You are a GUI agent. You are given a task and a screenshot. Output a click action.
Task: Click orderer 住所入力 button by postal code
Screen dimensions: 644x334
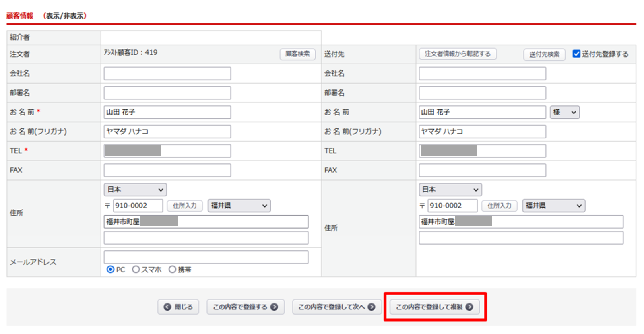(x=185, y=206)
